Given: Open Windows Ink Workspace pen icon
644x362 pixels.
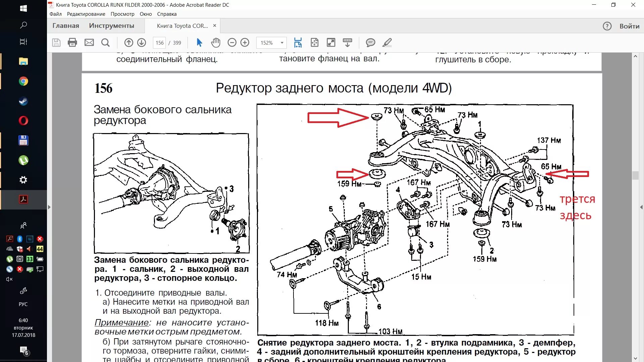Looking at the screenshot, I should pyautogui.click(x=23, y=291).
